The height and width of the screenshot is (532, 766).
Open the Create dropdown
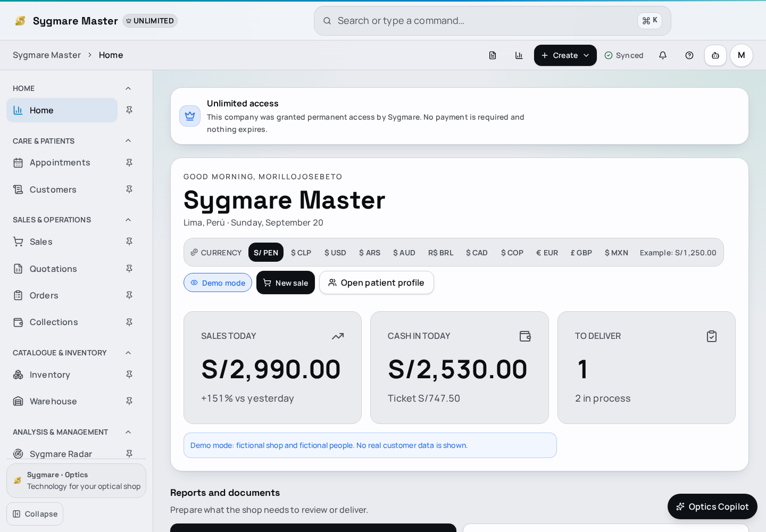(x=565, y=55)
